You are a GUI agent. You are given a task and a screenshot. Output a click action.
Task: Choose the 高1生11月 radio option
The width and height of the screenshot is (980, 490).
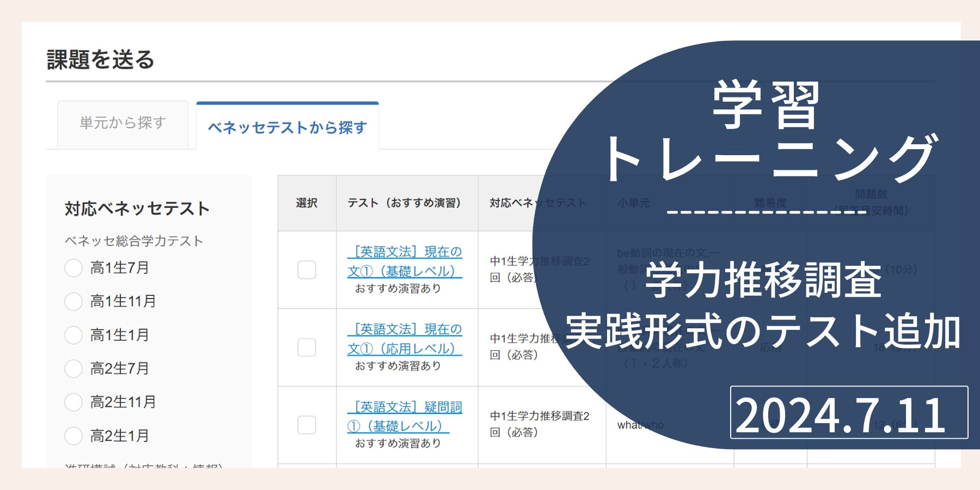(73, 301)
